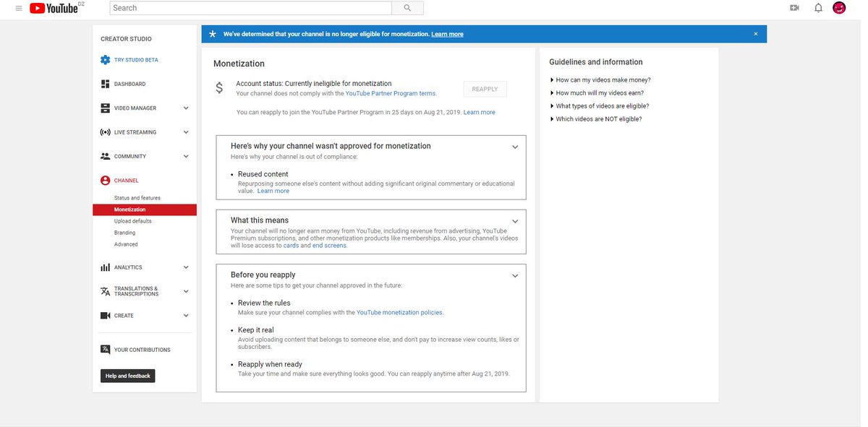Open YouTube monetization policies link
Image resolution: width=868 pixels, height=427 pixels.
400,313
